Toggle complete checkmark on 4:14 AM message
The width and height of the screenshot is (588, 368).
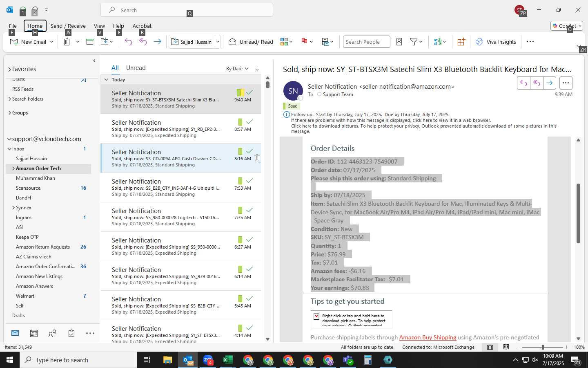click(249, 328)
